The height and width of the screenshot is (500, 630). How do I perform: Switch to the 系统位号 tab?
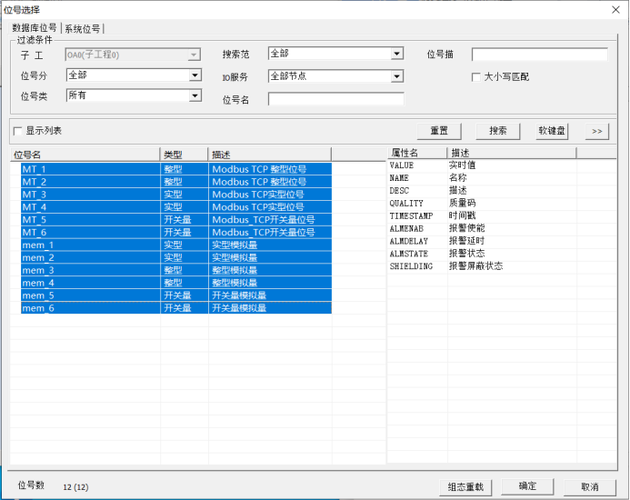[82, 29]
